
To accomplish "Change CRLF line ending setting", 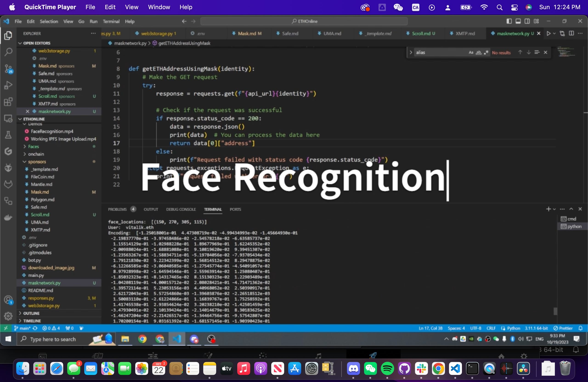I will 491,328.
